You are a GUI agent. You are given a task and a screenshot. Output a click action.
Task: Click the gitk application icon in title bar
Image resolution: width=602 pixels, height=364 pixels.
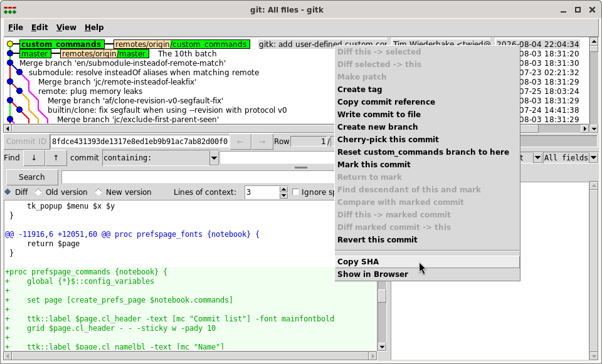click(10, 10)
